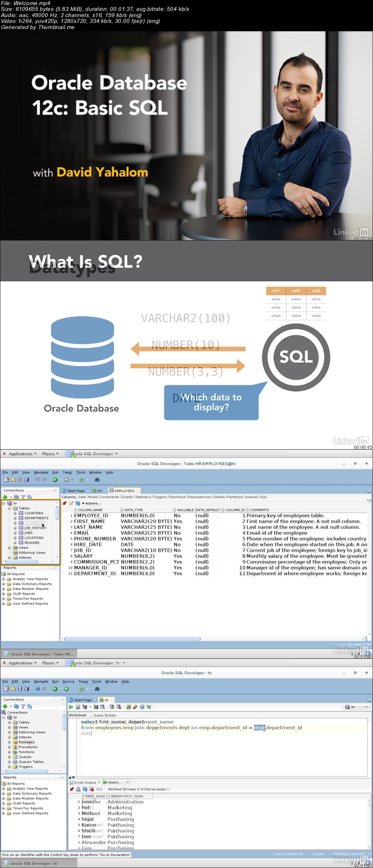Screen dimensions: 373x868
Task: Click red pin Freeze View icon beside Actions
Action: point(64,503)
